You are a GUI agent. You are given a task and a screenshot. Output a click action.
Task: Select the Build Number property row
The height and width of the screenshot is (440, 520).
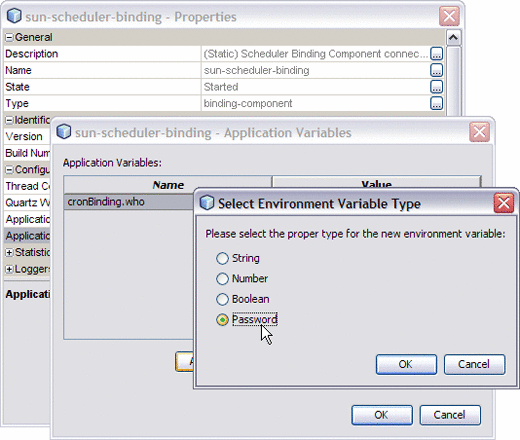(x=27, y=153)
